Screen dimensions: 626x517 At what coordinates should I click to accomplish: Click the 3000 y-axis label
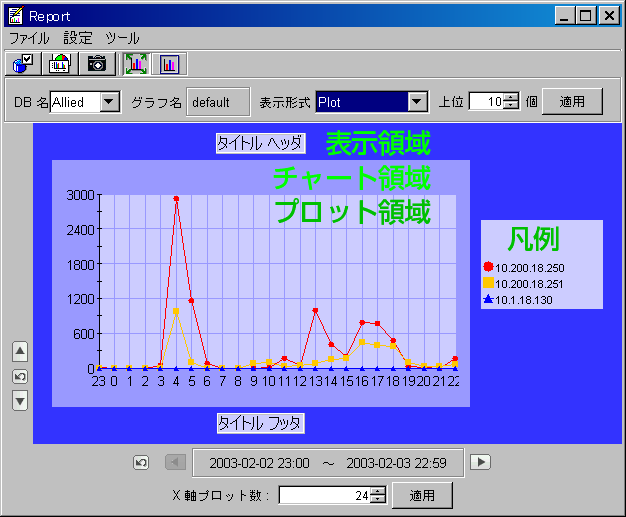(x=81, y=195)
